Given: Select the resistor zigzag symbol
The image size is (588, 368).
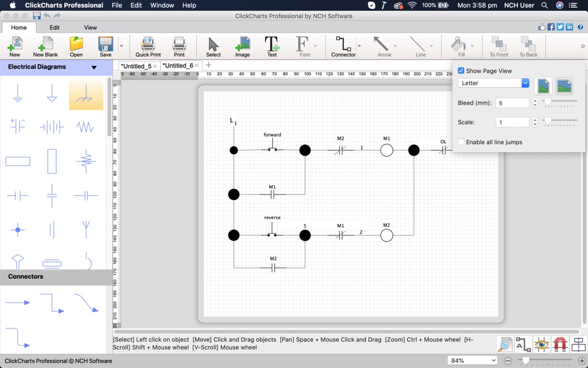Looking at the screenshot, I should [85, 127].
